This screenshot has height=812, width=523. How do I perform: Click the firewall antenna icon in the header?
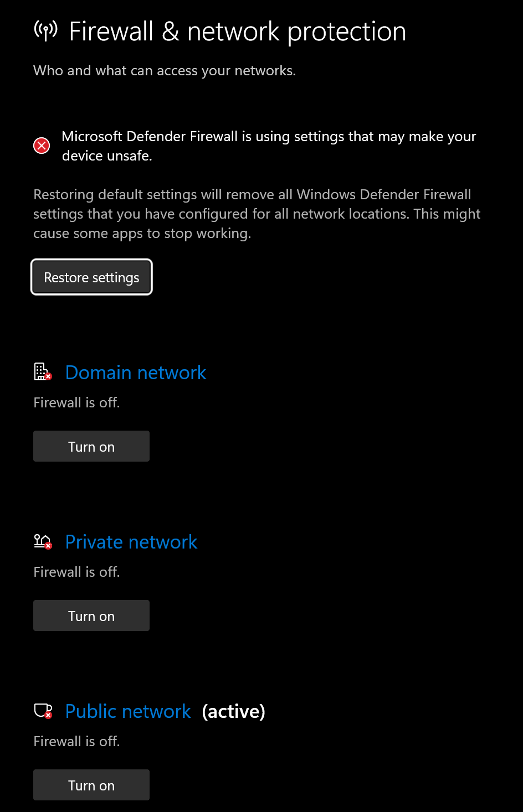click(x=45, y=30)
